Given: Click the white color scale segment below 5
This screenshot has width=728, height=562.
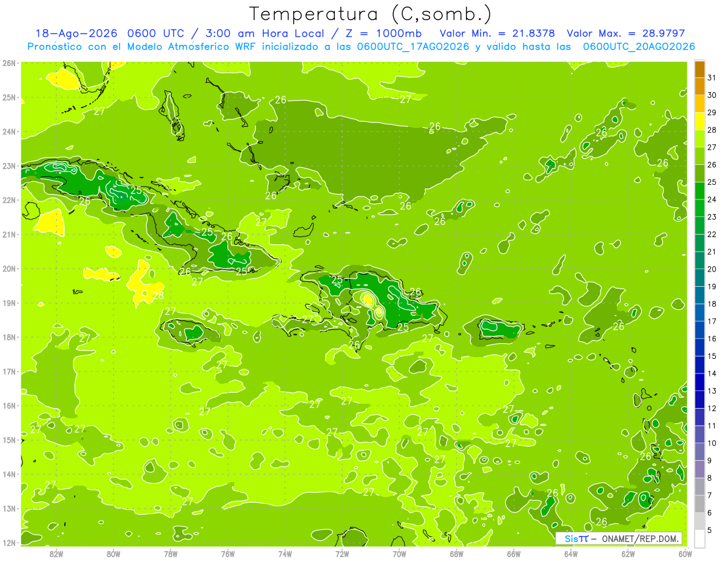Looking at the screenshot, I should coord(700,538).
